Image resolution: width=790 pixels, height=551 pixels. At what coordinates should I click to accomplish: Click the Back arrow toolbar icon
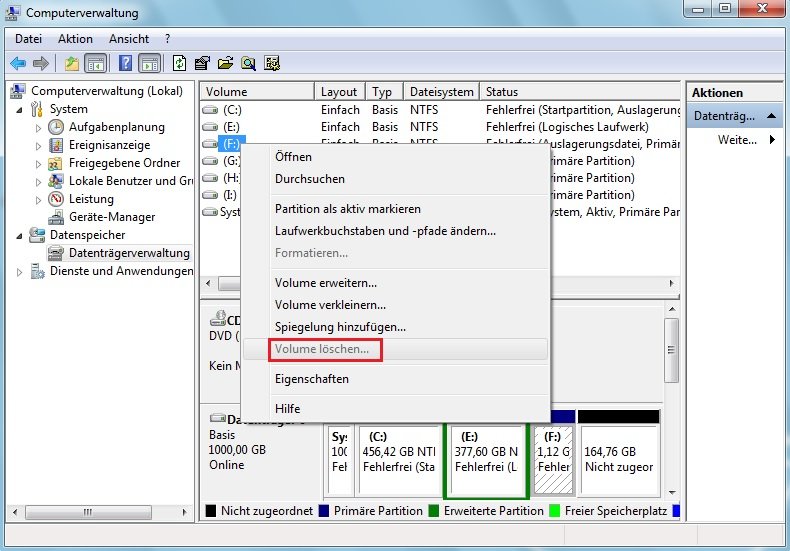pyautogui.click(x=18, y=63)
